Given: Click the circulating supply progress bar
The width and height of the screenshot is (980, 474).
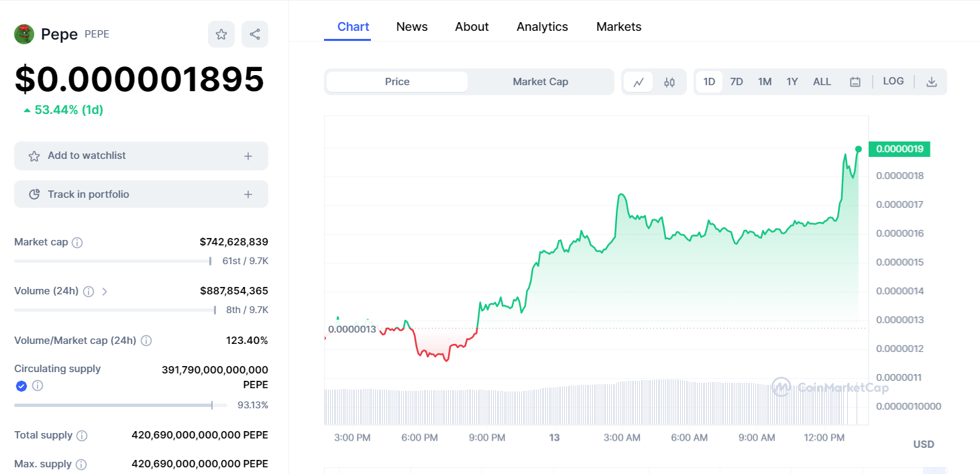Looking at the screenshot, I should pos(114,405).
